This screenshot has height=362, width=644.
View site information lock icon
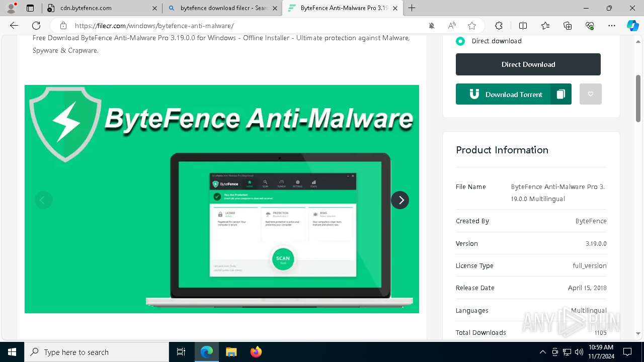pyautogui.click(x=63, y=26)
